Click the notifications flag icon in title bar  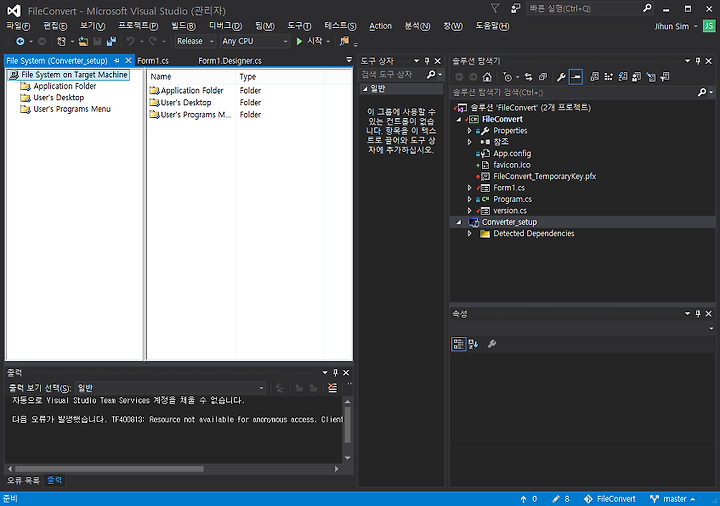495,8
